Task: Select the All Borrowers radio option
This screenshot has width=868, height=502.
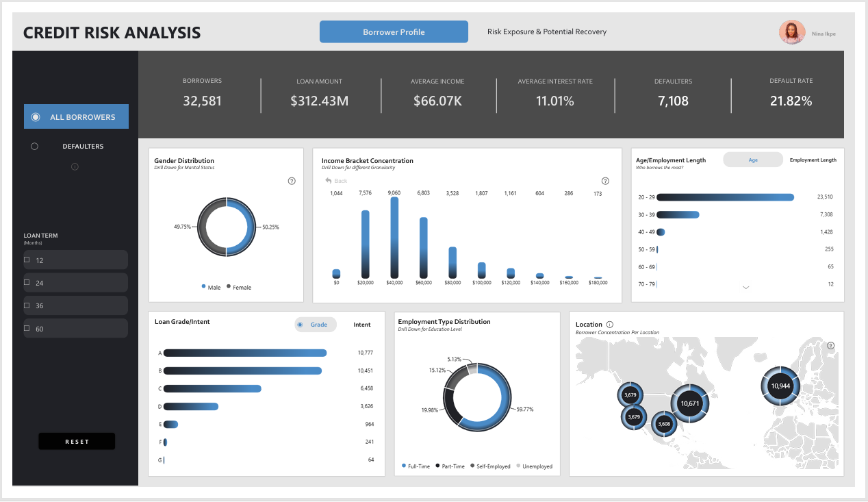Action: (36, 117)
